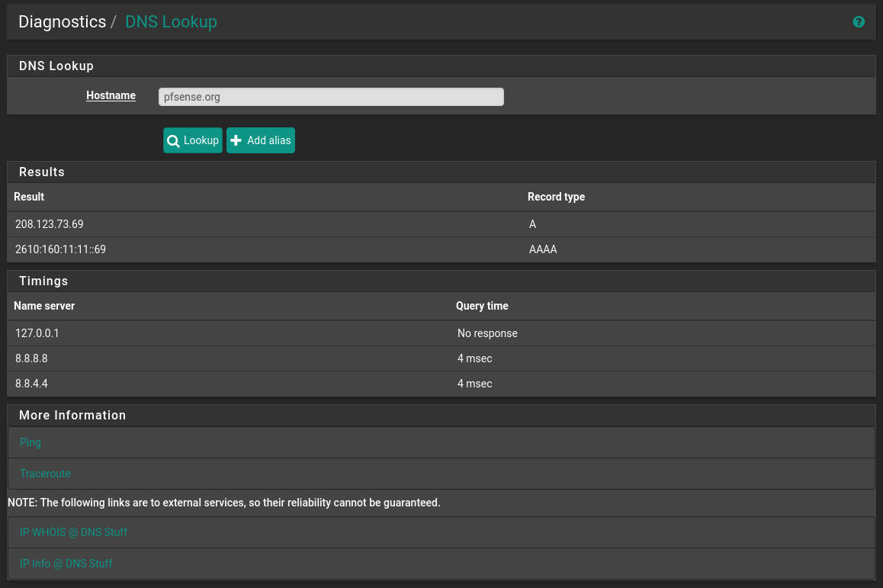Click the help question mark icon
883x588 pixels.
pyautogui.click(x=859, y=21)
